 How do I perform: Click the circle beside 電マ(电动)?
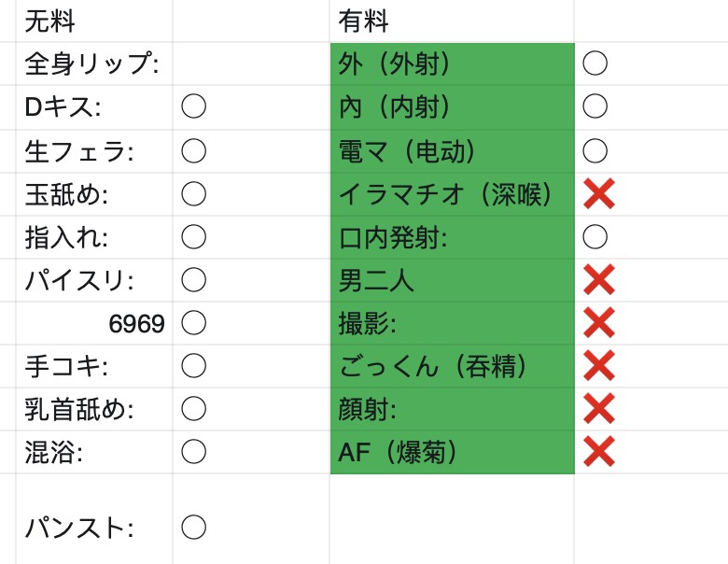tap(595, 151)
